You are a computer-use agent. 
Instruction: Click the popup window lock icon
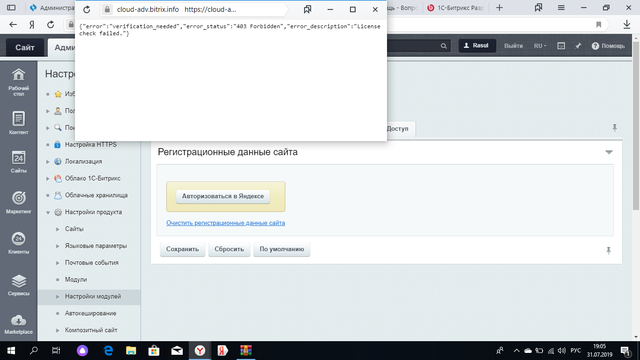107,9
